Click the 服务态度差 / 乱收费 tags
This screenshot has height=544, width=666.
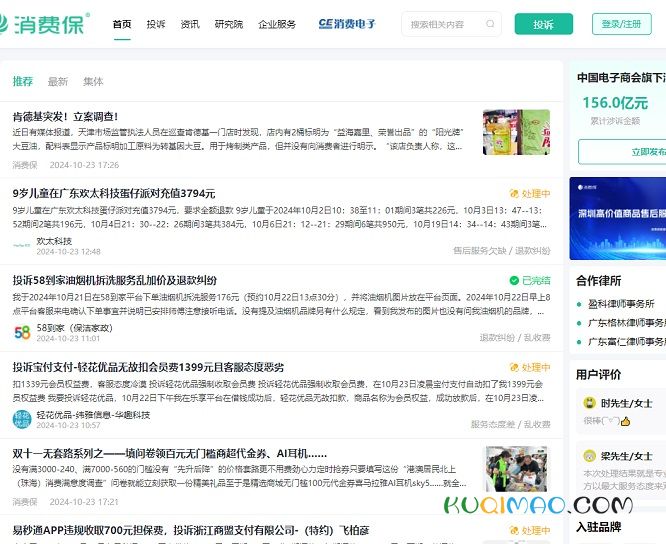click(x=511, y=424)
